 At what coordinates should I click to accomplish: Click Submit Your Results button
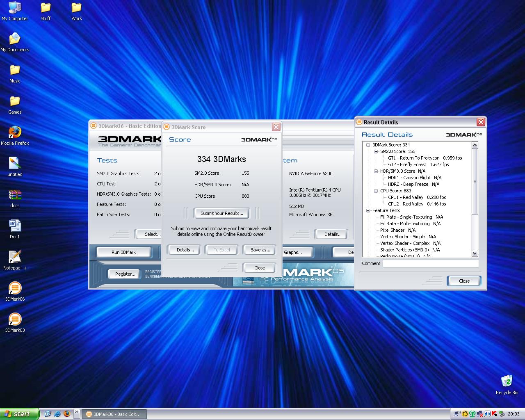222,213
